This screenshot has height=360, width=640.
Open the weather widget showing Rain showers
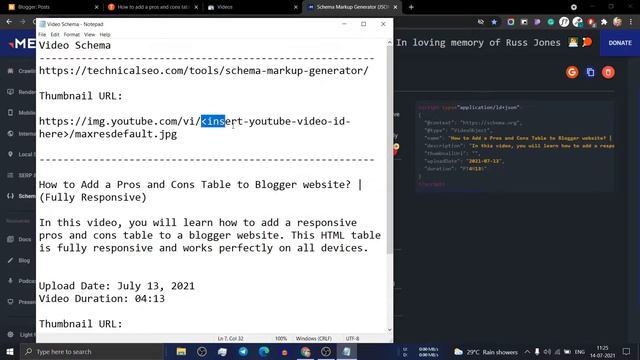point(486,352)
